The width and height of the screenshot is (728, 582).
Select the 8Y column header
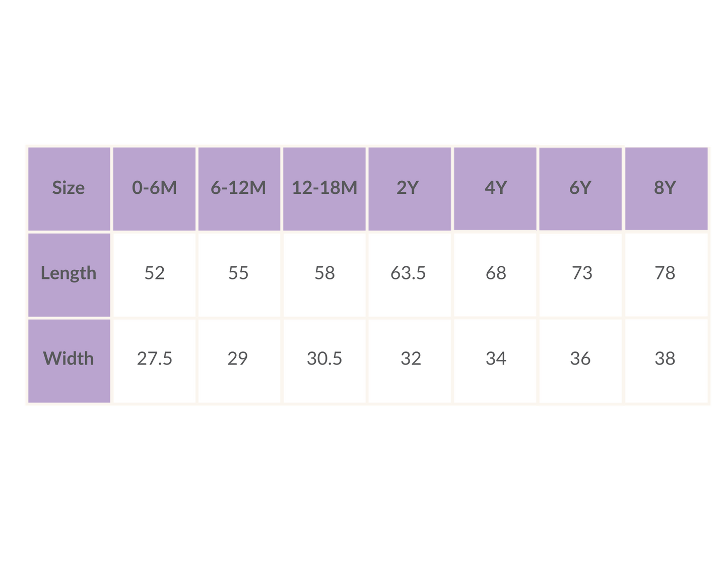coord(666,188)
